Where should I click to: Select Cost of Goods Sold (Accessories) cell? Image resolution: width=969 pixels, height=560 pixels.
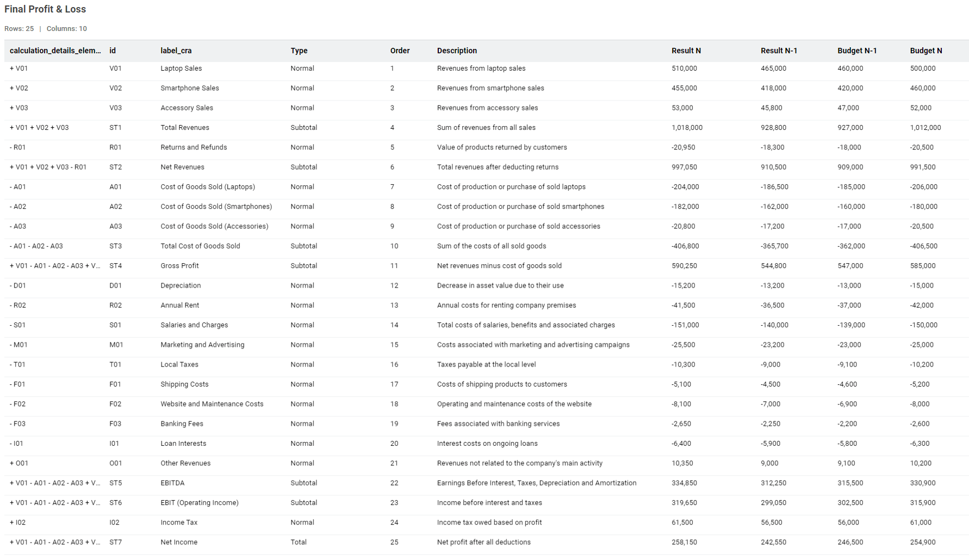click(214, 226)
